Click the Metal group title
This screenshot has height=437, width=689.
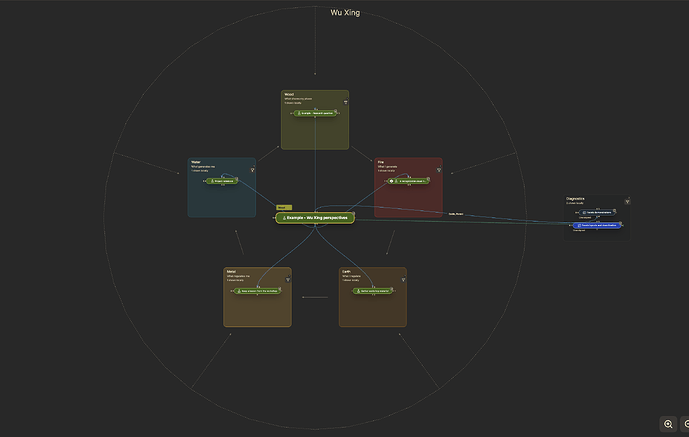click(231, 271)
